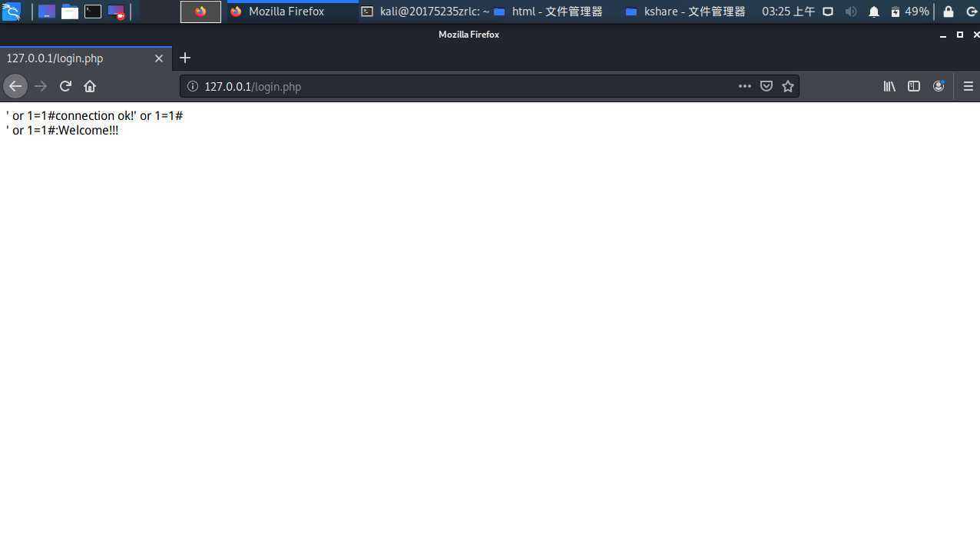The image size is (980, 548).
Task: Toggle the sidebars view
Action: 914,86
